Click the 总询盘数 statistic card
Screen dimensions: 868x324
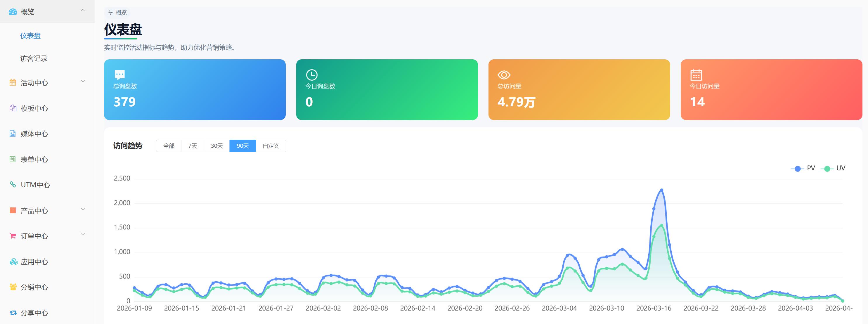click(x=195, y=90)
